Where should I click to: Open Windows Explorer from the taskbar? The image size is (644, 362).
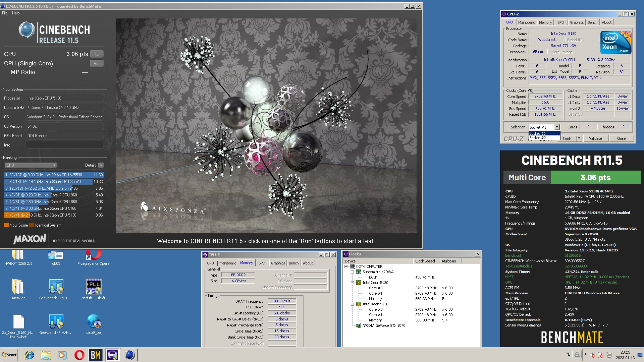pyautogui.click(x=46, y=355)
